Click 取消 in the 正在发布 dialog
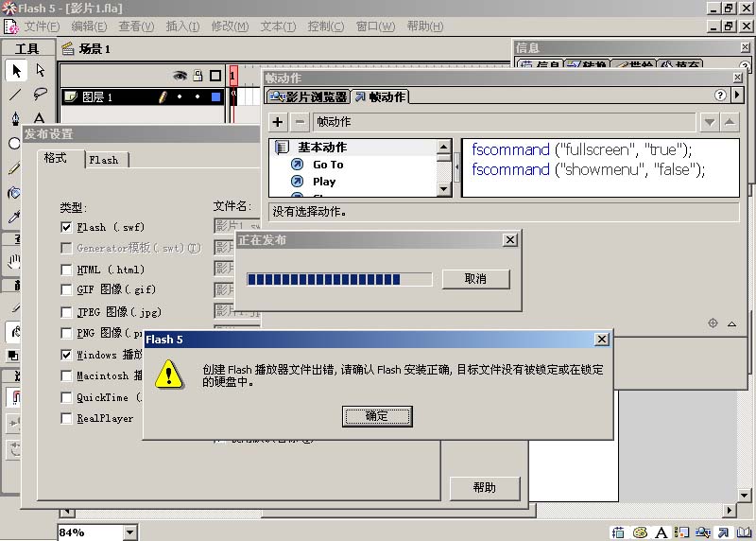The image size is (756, 541). click(x=475, y=279)
